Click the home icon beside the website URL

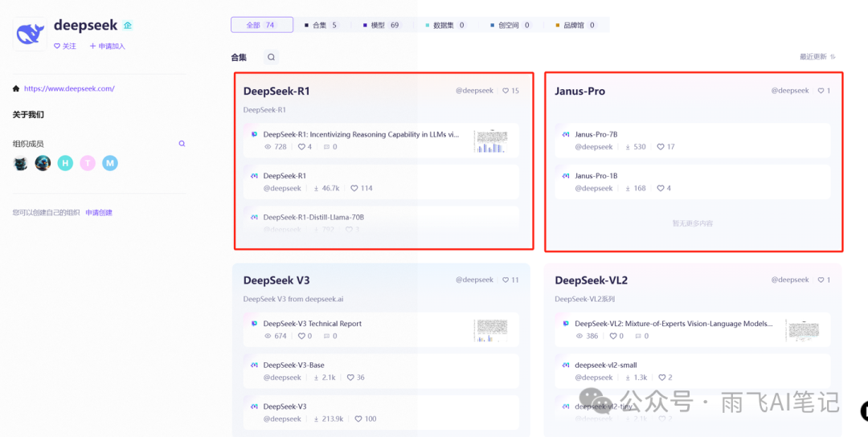(16, 88)
